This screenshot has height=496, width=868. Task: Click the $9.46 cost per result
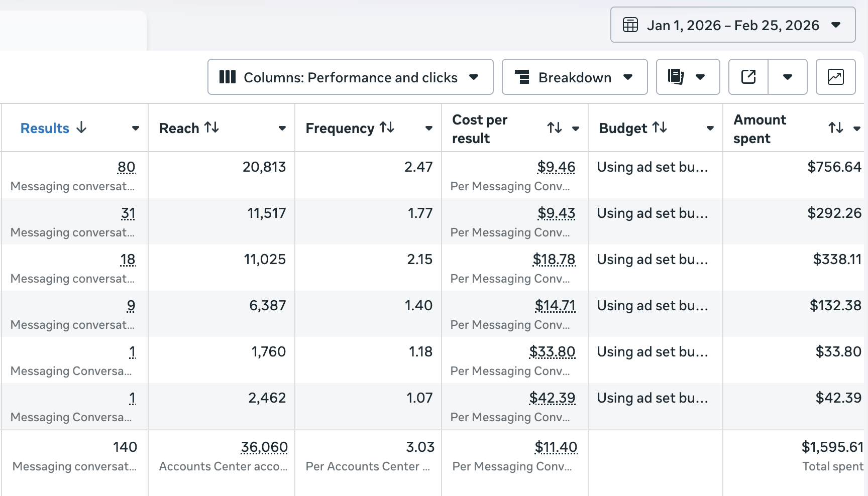point(556,167)
